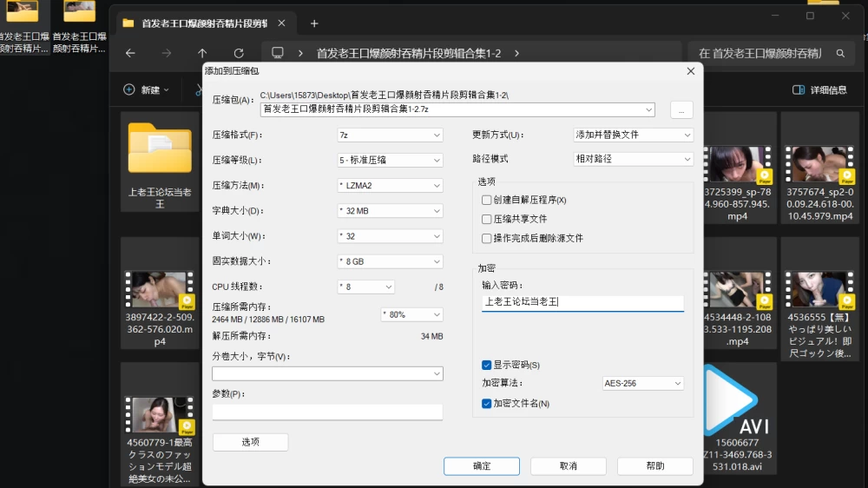
Task: Click 详细信息 text in Explorer toolbar
Action: [x=829, y=89]
